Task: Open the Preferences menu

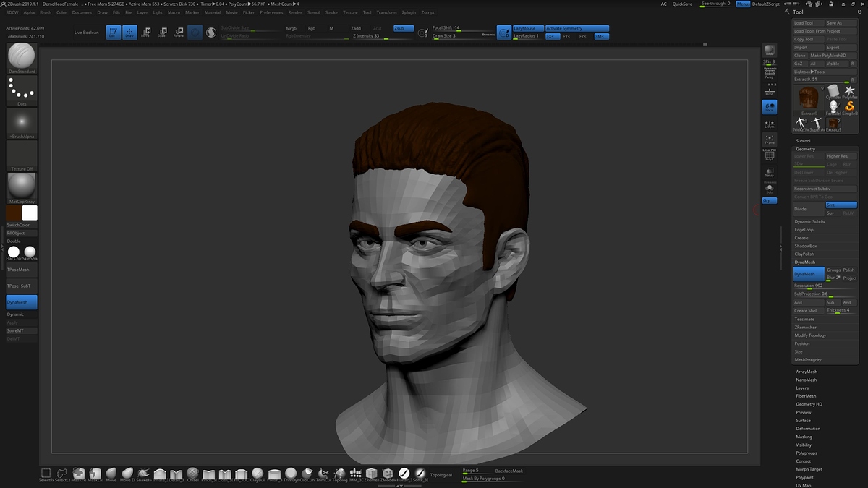Action: coord(271,12)
